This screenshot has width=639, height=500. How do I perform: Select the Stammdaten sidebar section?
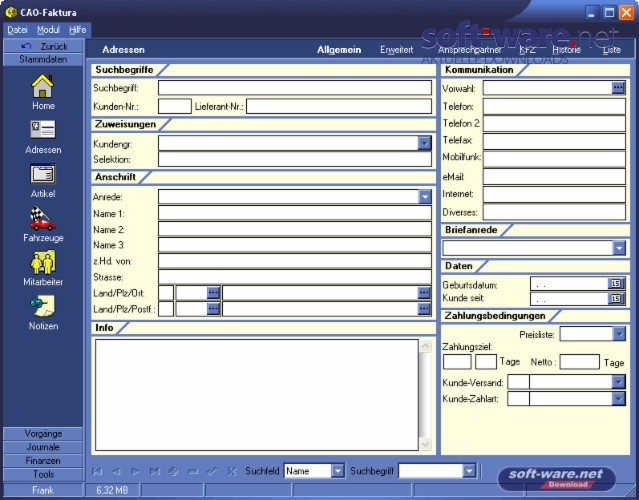point(43,59)
